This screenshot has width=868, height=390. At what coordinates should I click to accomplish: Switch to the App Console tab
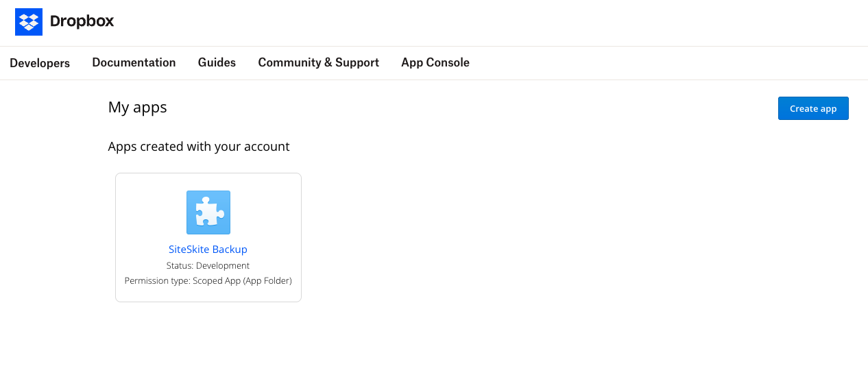(x=435, y=62)
